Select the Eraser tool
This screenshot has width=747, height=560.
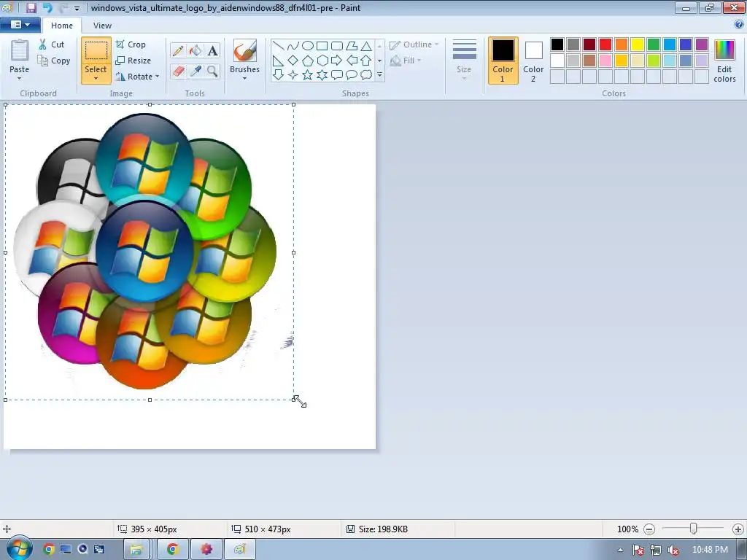(x=178, y=71)
